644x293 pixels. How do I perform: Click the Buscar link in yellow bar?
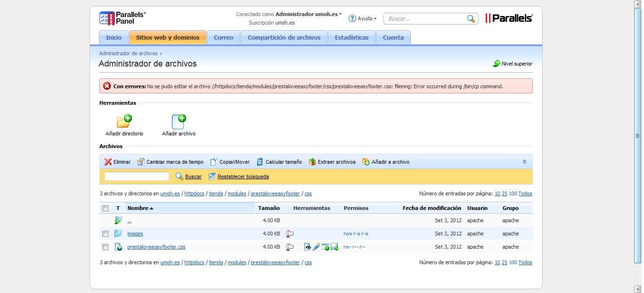tap(193, 176)
